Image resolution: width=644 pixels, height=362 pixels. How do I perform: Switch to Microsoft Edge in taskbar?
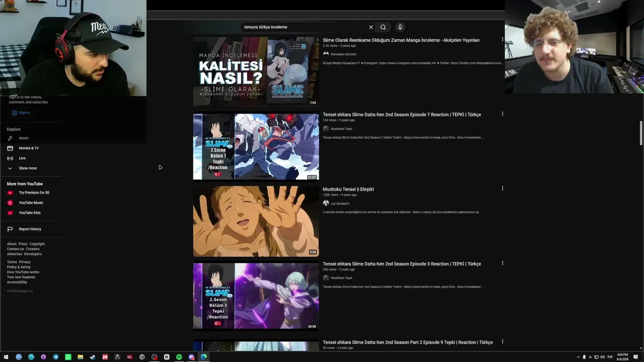click(x=204, y=357)
